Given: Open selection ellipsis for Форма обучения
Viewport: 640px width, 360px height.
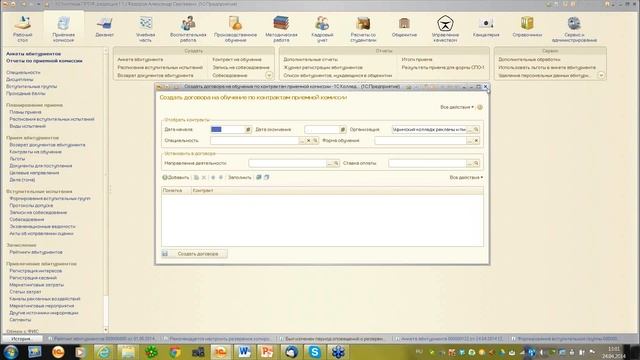Looking at the screenshot, I should [469, 140].
